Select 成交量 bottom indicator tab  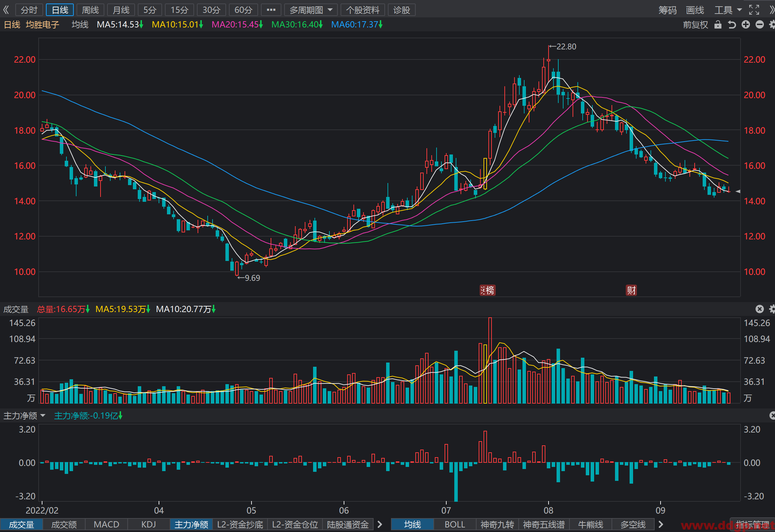pyautogui.click(x=21, y=525)
